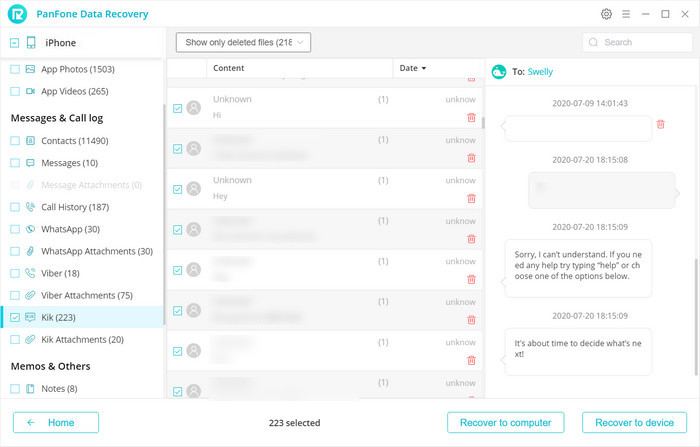This screenshot has height=447, width=700.
Task: Click avatar icon in the 'Hey' row
Action: (x=193, y=188)
